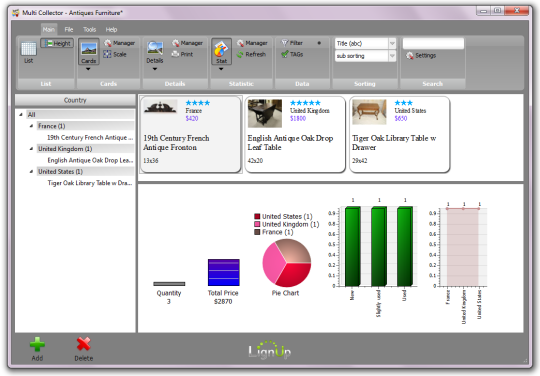Open Details Manager
Image resolution: width=540 pixels, height=376 pixels.
tap(187, 43)
